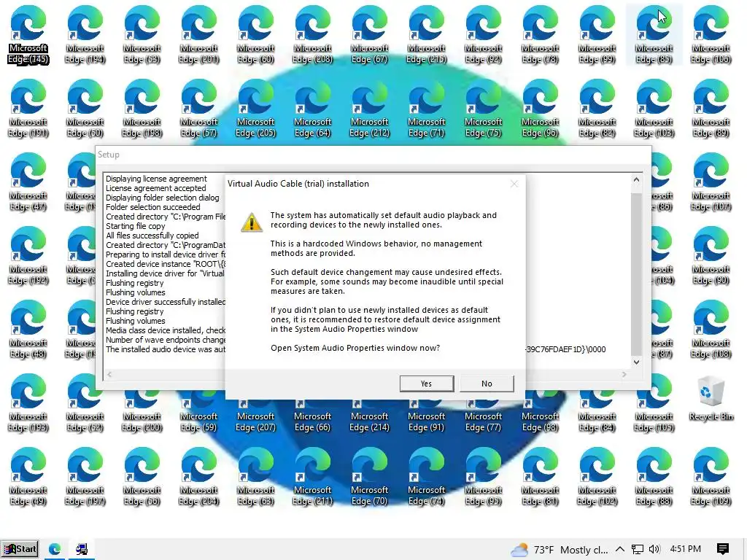Select Microsoft Edge (90) desktop shortcut
The width and height of the screenshot is (747, 560).
click(x=711, y=256)
